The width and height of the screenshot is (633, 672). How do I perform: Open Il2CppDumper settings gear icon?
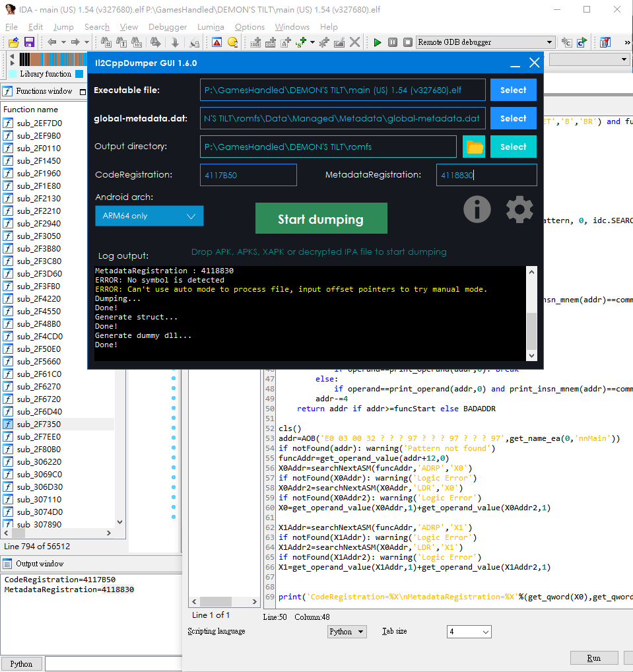click(x=519, y=209)
